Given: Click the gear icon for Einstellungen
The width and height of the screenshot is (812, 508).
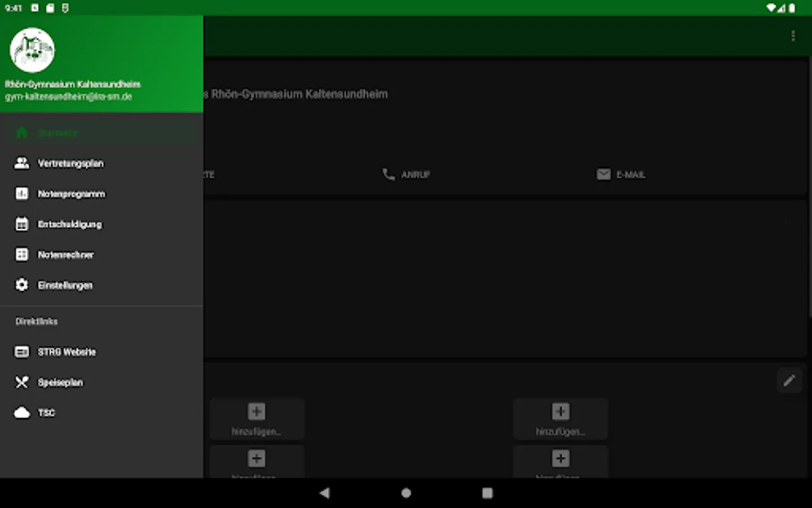Looking at the screenshot, I should pos(22,285).
